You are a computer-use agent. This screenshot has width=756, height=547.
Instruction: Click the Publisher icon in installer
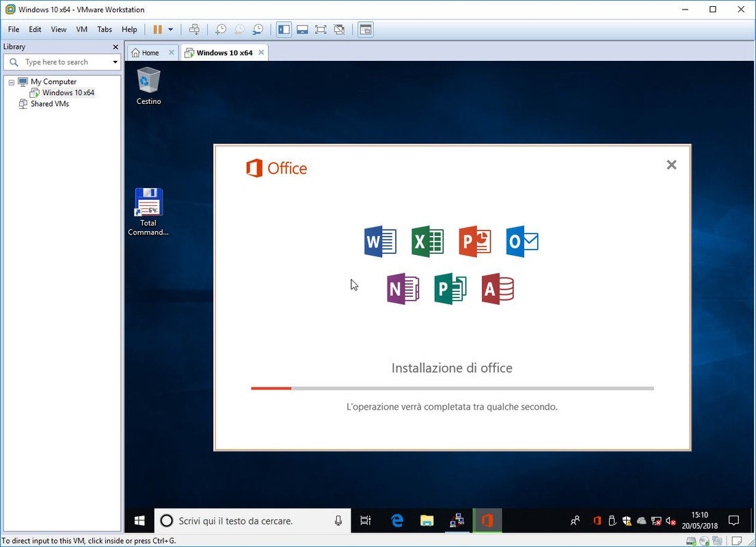tap(450, 289)
